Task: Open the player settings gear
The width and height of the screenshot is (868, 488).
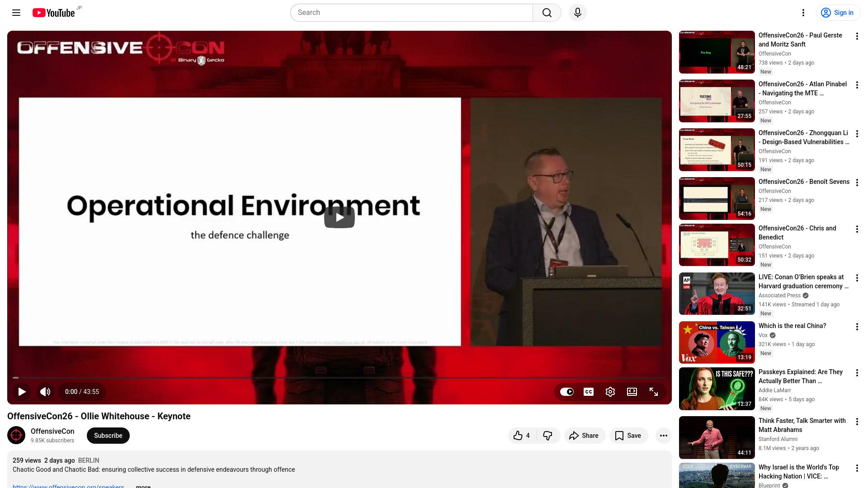Action: [x=610, y=392]
